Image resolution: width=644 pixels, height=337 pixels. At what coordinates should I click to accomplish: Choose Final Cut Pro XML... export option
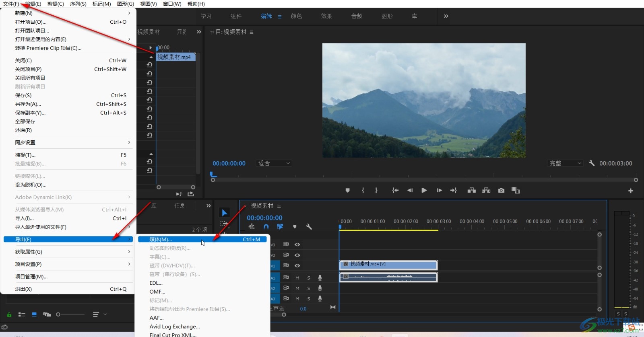coord(173,335)
